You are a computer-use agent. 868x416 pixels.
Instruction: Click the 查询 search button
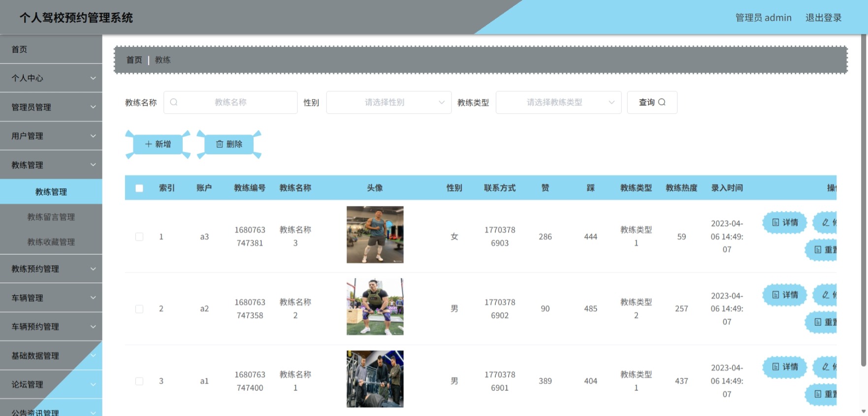652,102
